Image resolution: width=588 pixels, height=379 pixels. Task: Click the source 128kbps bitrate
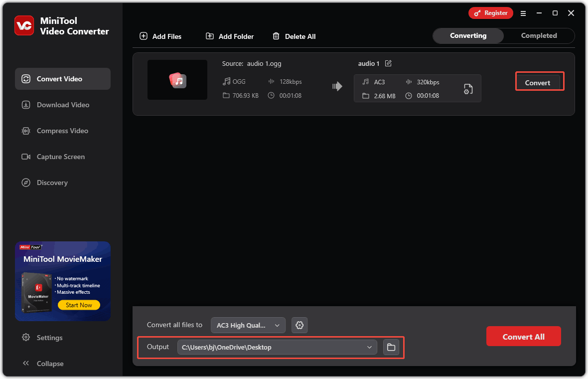pos(291,81)
